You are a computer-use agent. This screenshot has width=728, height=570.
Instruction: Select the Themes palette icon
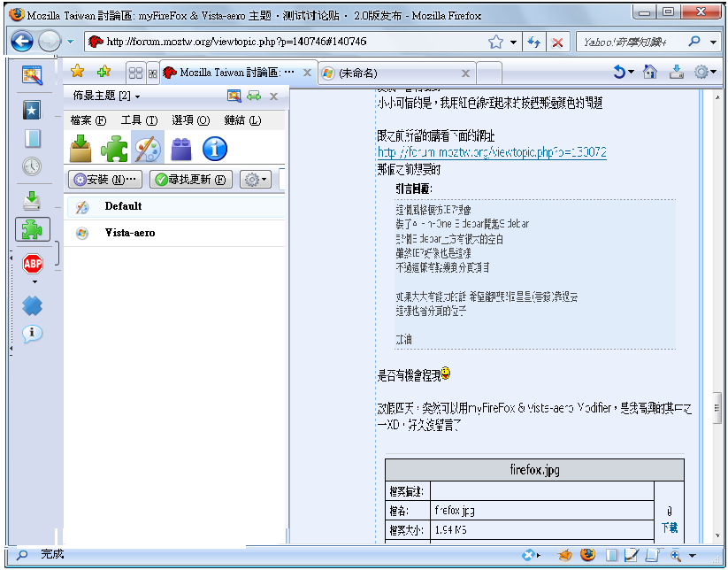pyautogui.click(x=148, y=149)
